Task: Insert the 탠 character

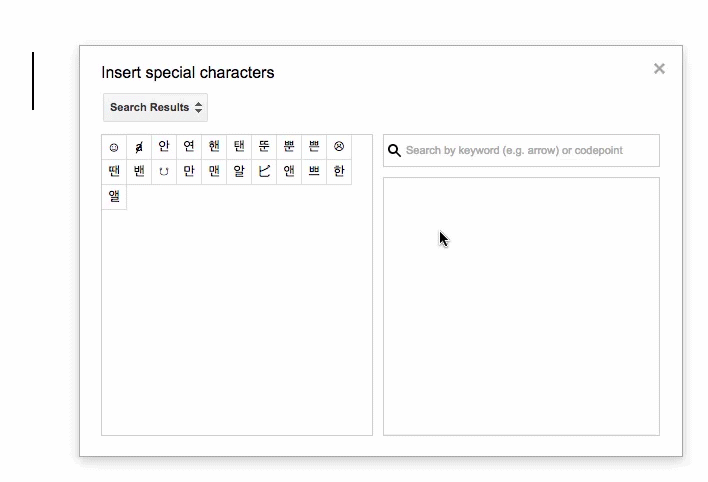Action: pos(239,147)
